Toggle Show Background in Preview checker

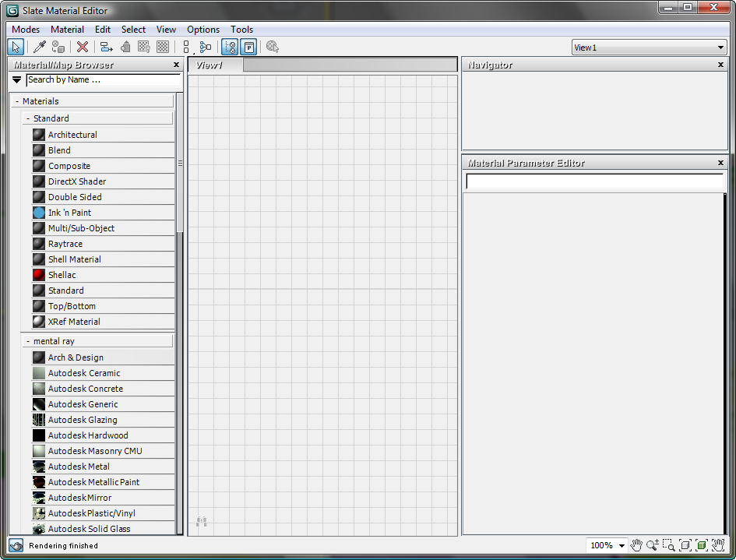(163, 47)
